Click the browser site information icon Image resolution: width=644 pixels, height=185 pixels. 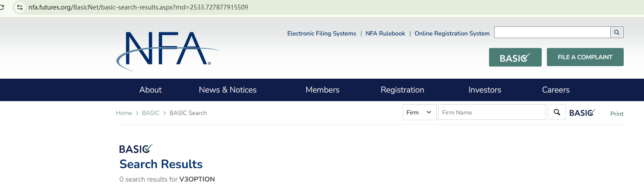coord(20,7)
